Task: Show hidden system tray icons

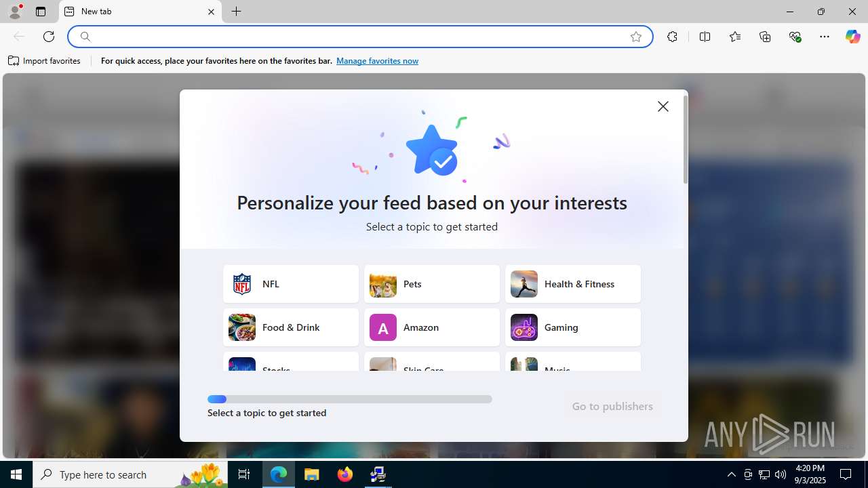Action: [x=731, y=474]
